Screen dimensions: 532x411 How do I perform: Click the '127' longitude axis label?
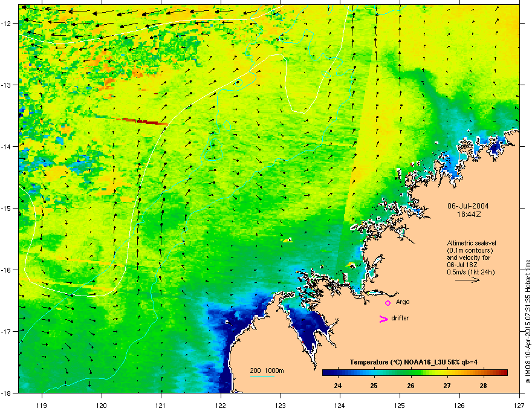519,405
